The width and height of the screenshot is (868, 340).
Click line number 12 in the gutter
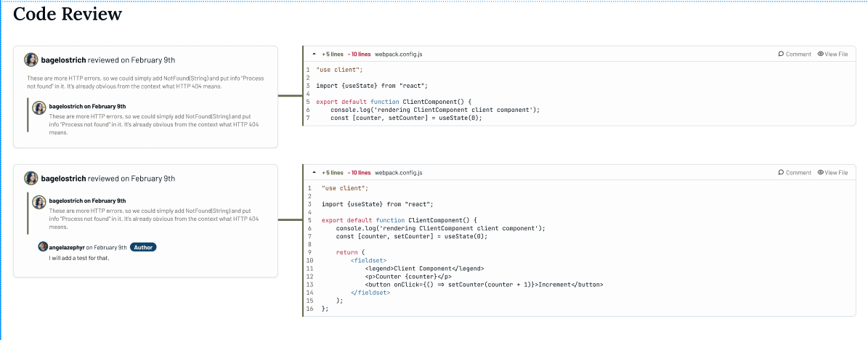tap(309, 276)
